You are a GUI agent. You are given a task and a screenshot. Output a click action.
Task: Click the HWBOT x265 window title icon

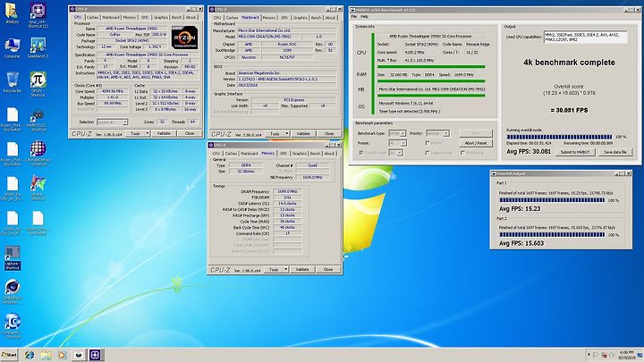pos(352,10)
